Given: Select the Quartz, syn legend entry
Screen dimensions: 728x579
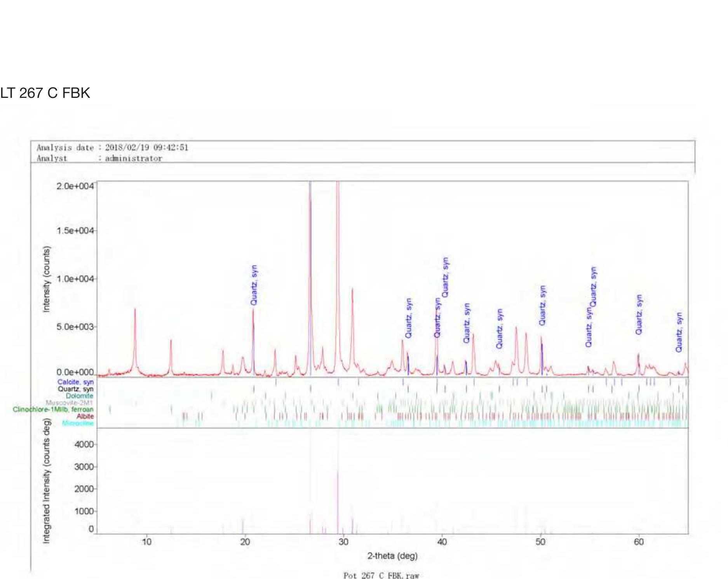Looking at the screenshot, I should (76, 389).
